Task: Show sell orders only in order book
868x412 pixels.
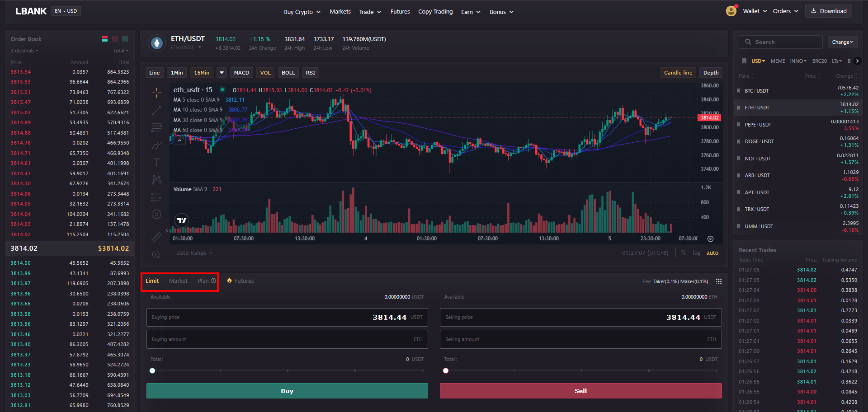Action: tap(115, 39)
